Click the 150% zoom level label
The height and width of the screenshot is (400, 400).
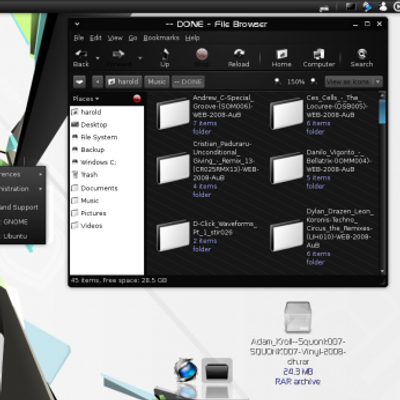pyautogui.click(x=296, y=82)
